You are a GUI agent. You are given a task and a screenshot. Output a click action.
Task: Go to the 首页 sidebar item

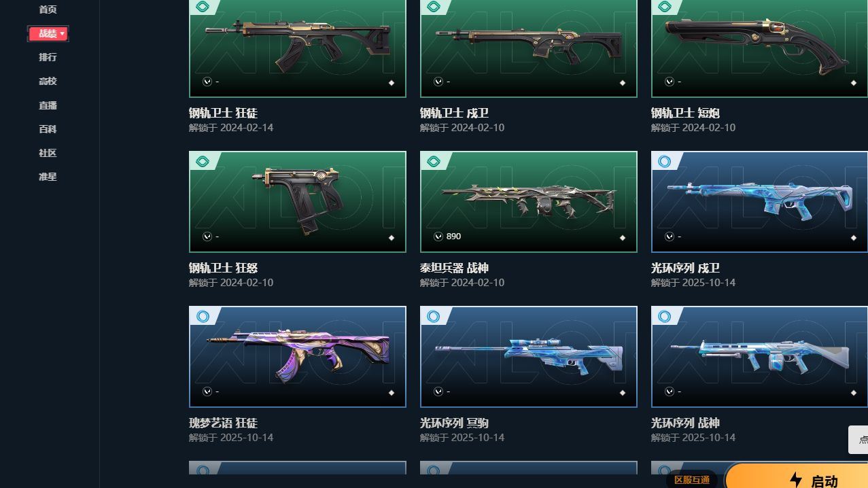pos(48,10)
